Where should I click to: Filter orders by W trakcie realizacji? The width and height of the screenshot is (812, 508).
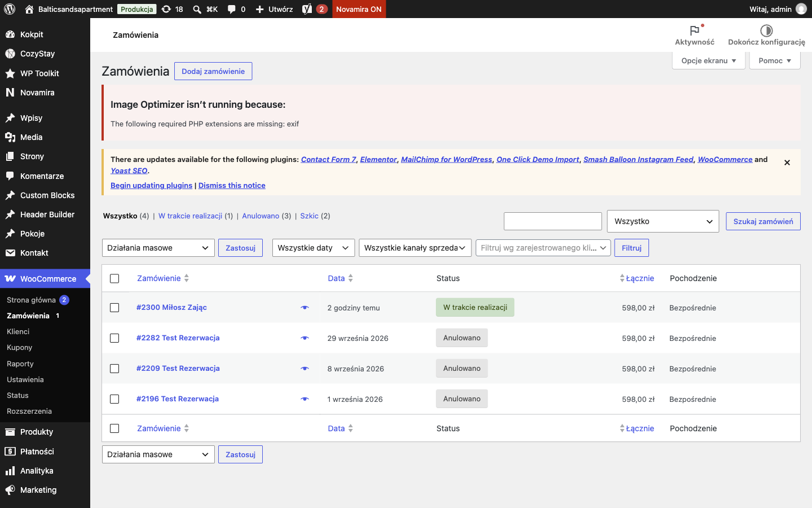(x=190, y=216)
